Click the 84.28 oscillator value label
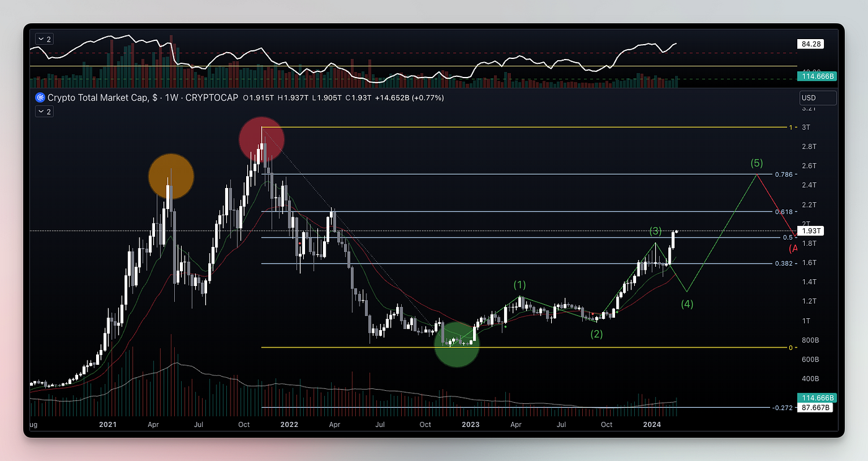This screenshot has height=461, width=868. coord(810,44)
